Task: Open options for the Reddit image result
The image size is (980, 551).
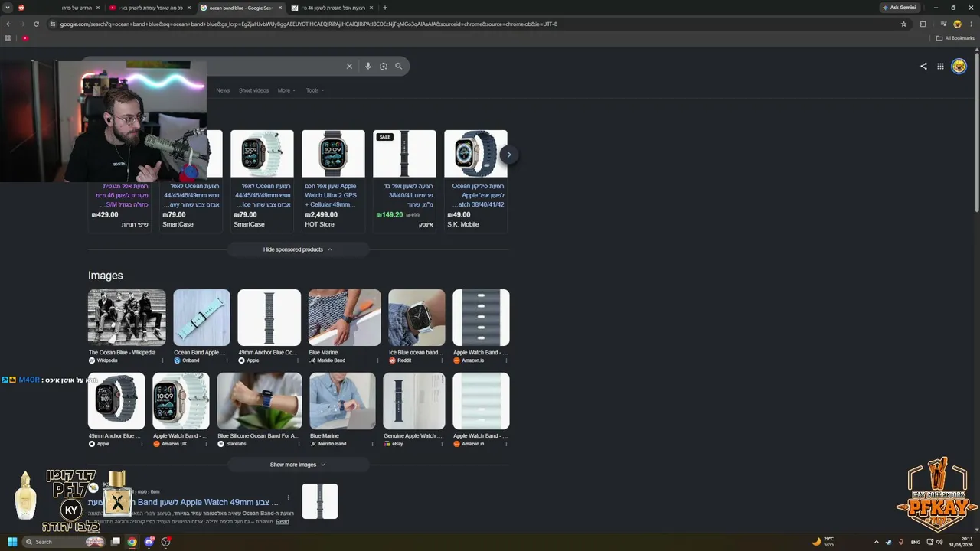Action: pos(441,360)
